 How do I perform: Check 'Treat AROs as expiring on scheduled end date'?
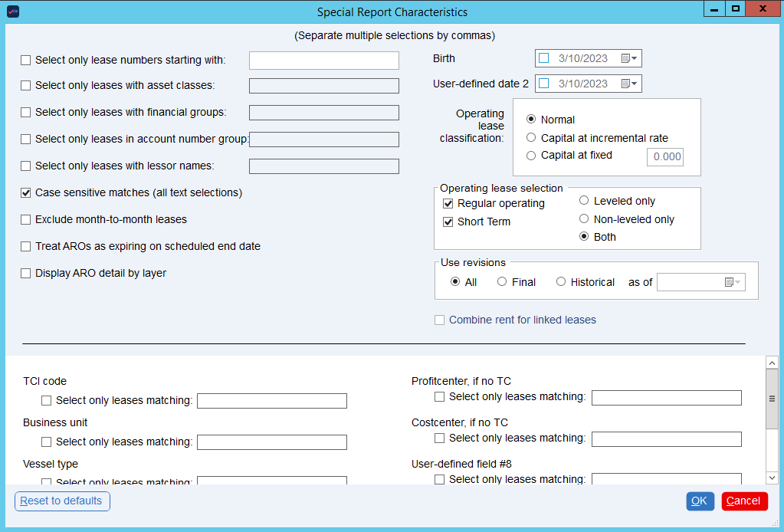pos(25,247)
